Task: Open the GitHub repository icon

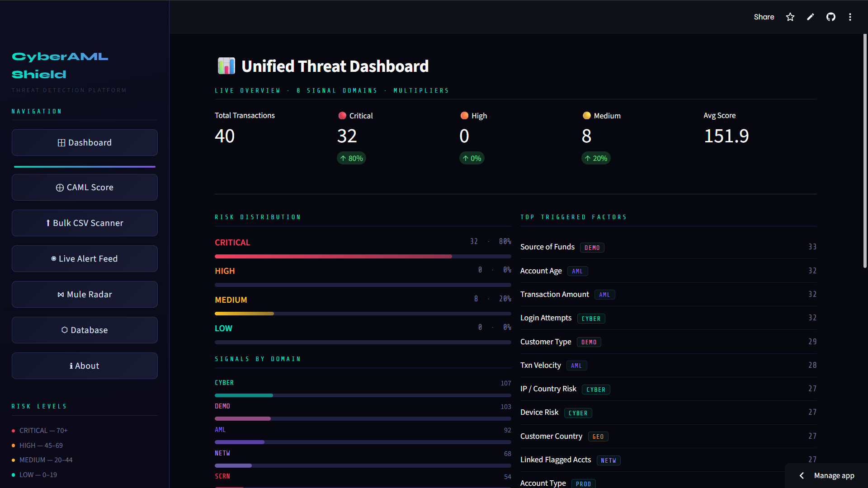Action: 831,17
